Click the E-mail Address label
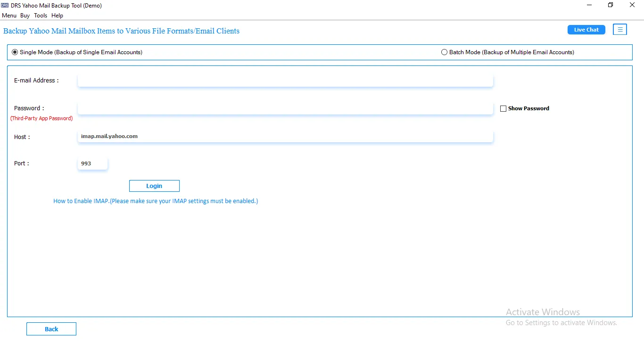This screenshot has width=644, height=343. pyautogui.click(x=36, y=81)
